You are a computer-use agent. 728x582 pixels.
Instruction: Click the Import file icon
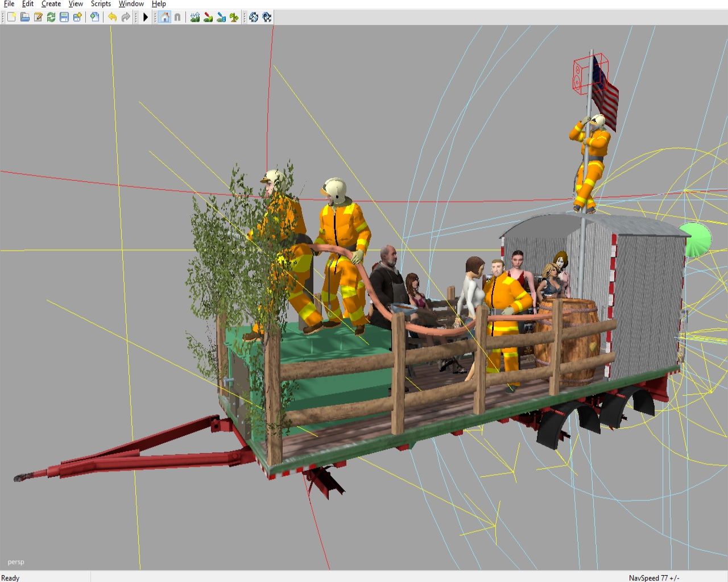point(95,17)
